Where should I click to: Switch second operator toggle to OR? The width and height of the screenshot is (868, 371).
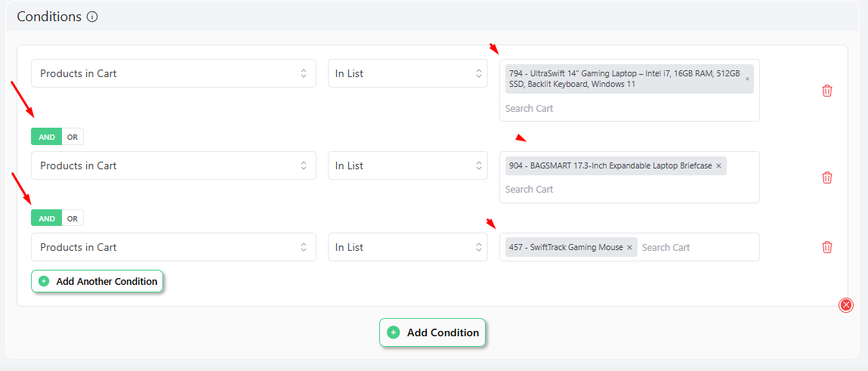point(73,218)
